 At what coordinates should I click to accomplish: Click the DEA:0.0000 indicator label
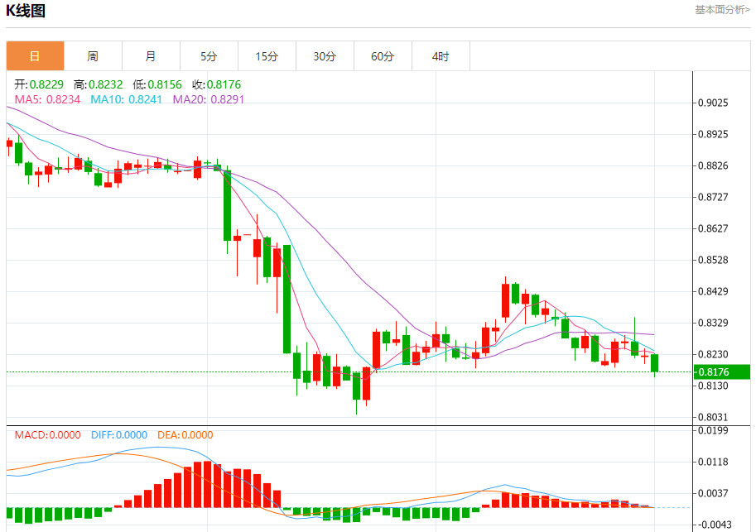click(185, 435)
